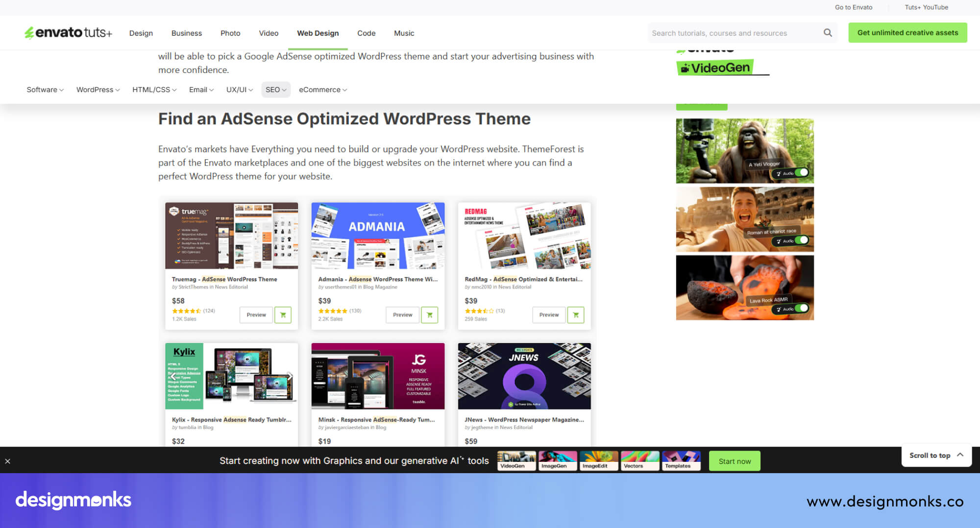Expand the HTML/CSS dropdown
Viewport: 980px width, 528px height.
(x=154, y=90)
